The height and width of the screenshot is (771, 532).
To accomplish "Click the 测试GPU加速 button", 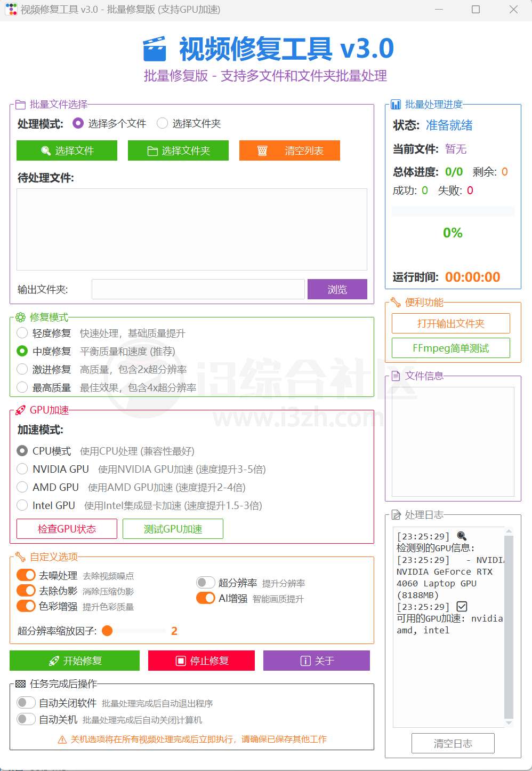I will coord(173,529).
